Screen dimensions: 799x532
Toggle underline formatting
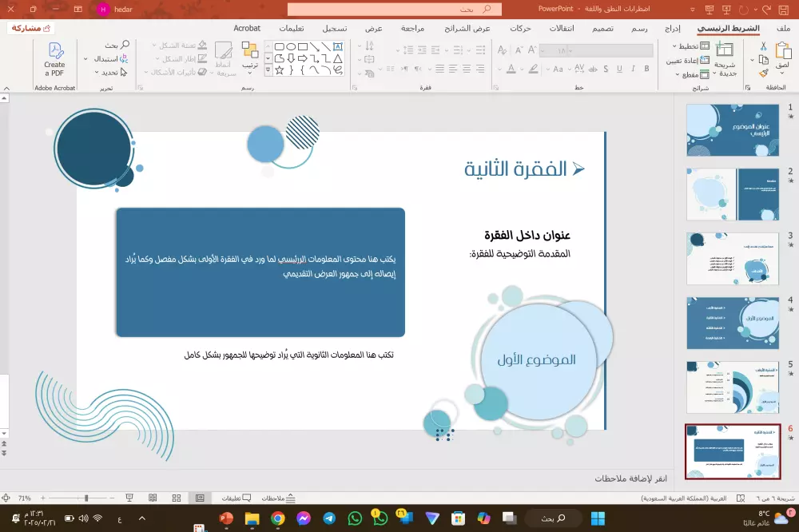pyautogui.click(x=619, y=69)
